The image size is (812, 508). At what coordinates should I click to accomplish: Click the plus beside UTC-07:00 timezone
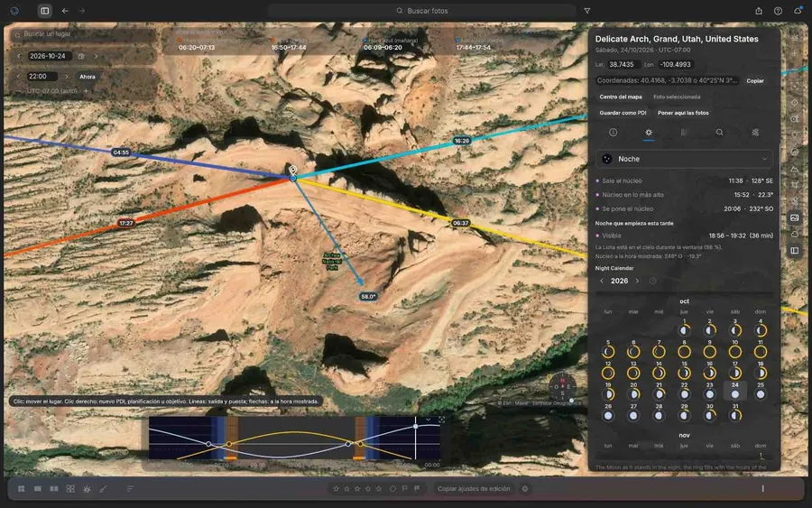(86, 91)
